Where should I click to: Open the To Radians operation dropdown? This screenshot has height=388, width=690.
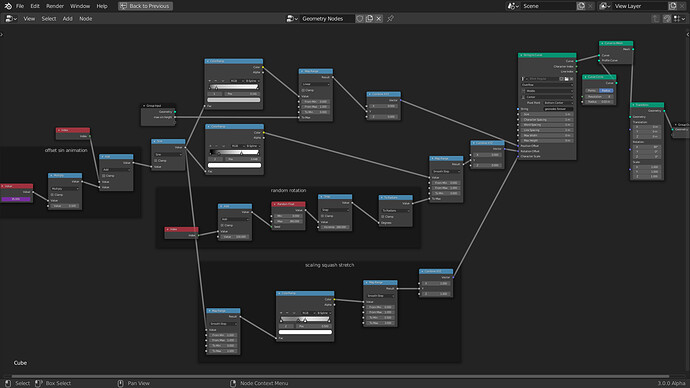pos(396,211)
